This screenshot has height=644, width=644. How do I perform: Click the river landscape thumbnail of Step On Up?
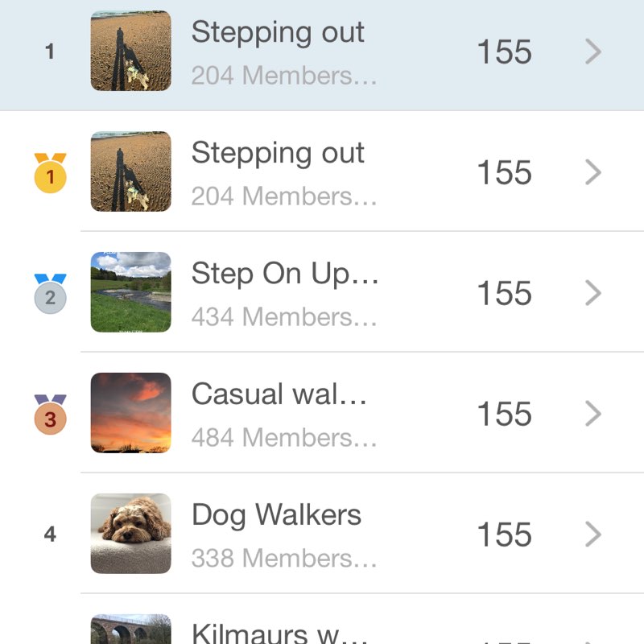[130, 292]
